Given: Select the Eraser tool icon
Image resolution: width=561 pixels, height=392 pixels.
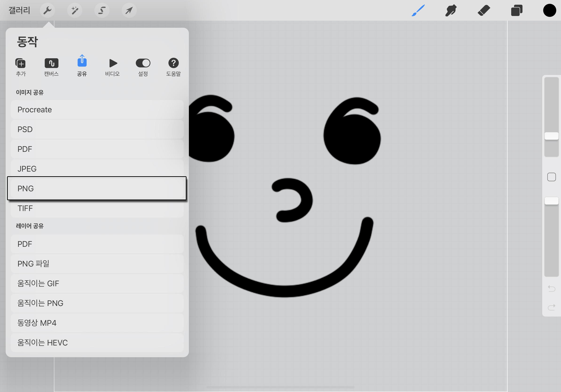Looking at the screenshot, I should 484,11.
